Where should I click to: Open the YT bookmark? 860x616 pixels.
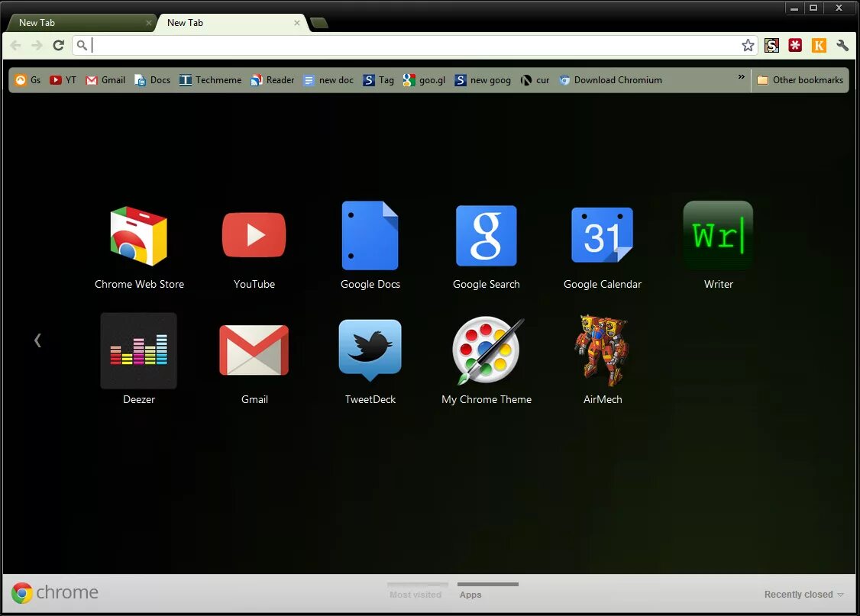click(63, 80)
